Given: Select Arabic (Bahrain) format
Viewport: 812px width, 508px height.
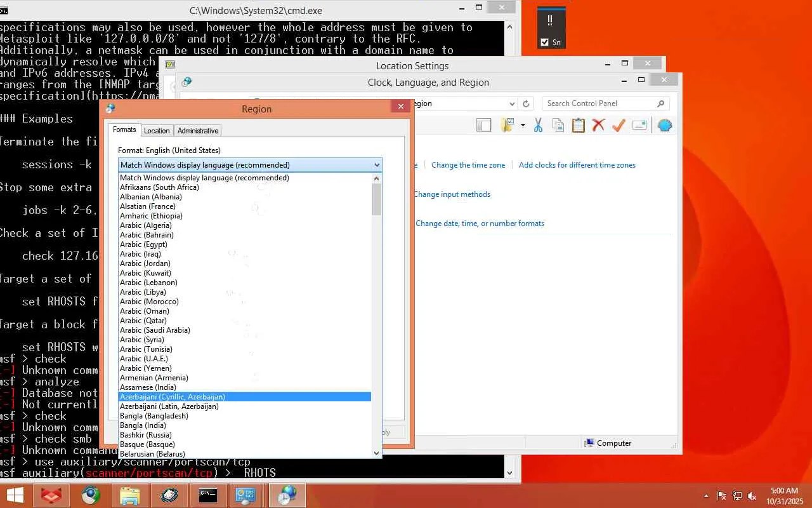Looking at the screenshot, I should coord(245,235).
